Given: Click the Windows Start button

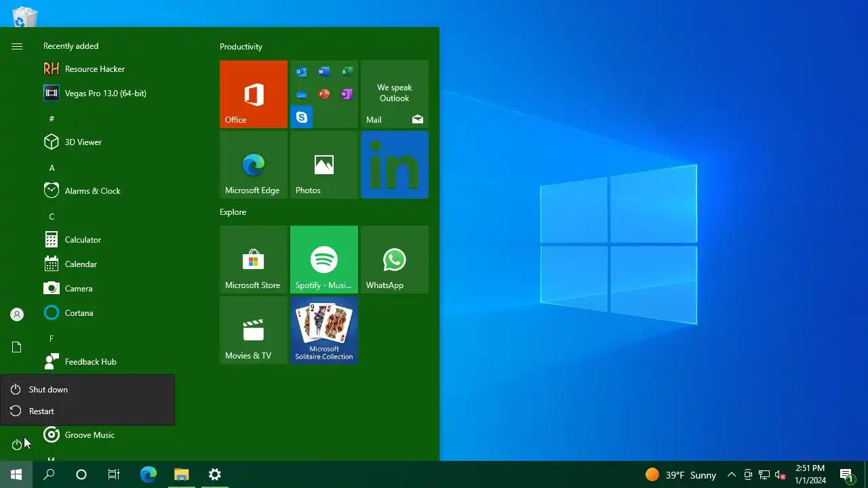Looking at the screenshot, I should coord(16,474).
